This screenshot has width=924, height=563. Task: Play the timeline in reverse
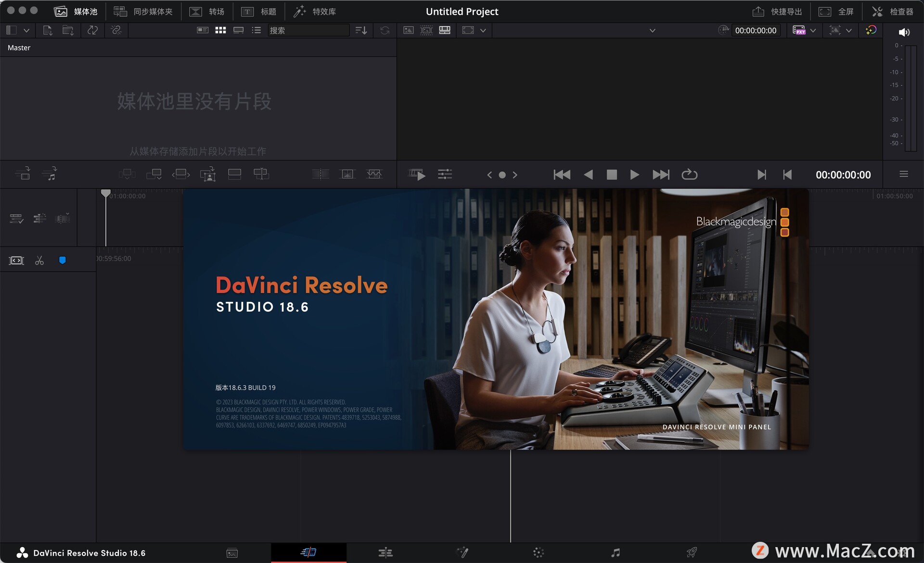[x=588, y=174]
